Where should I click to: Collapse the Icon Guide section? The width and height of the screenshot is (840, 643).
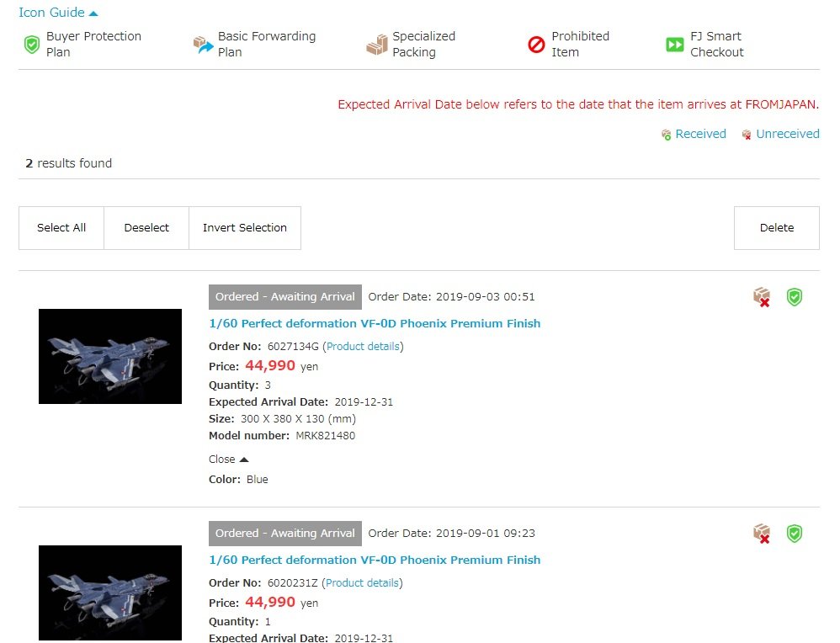[58, 13]
